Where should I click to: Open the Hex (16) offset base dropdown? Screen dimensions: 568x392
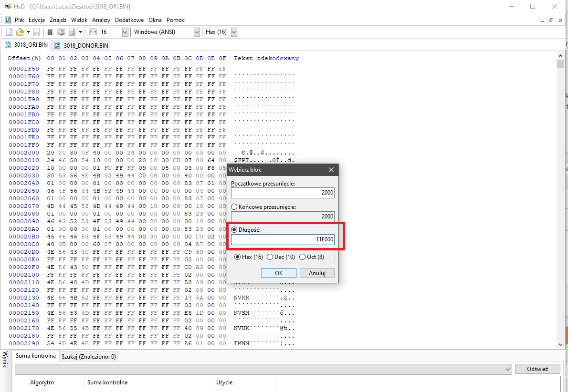point(234,32)
